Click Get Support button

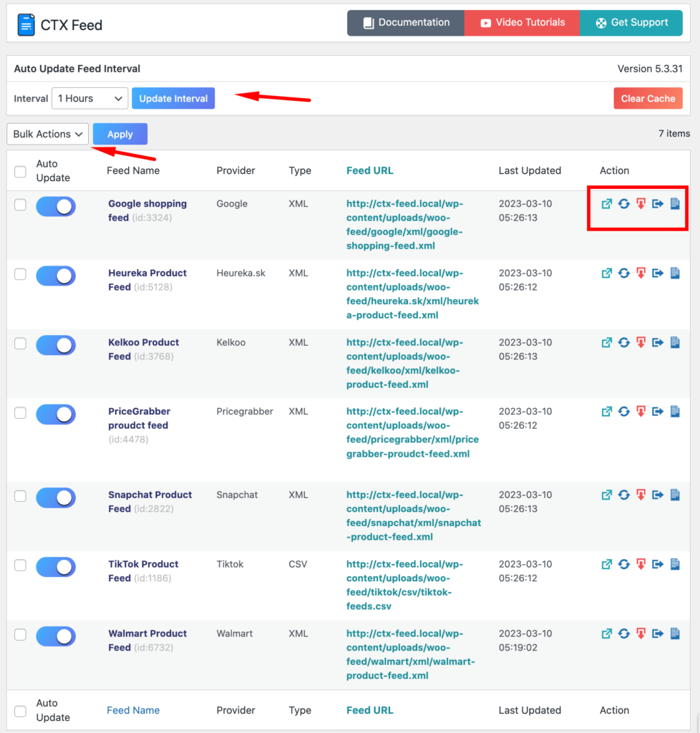click(x=631, y=22)
